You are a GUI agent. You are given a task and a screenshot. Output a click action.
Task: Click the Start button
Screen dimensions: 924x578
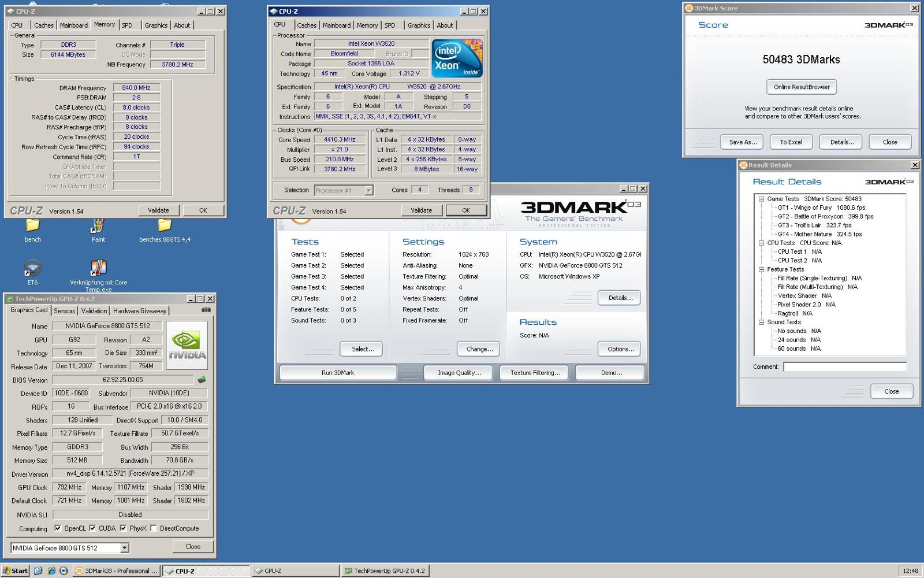click(x=15, y=570)
